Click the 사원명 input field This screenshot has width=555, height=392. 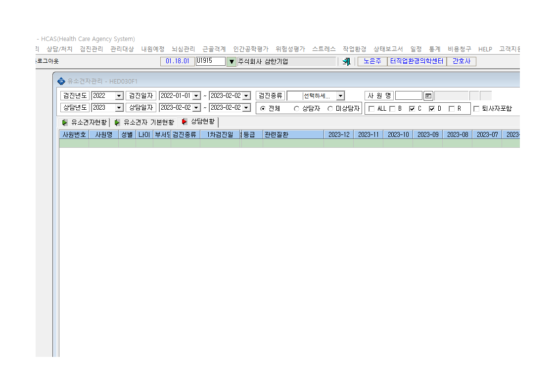point(409,96)
